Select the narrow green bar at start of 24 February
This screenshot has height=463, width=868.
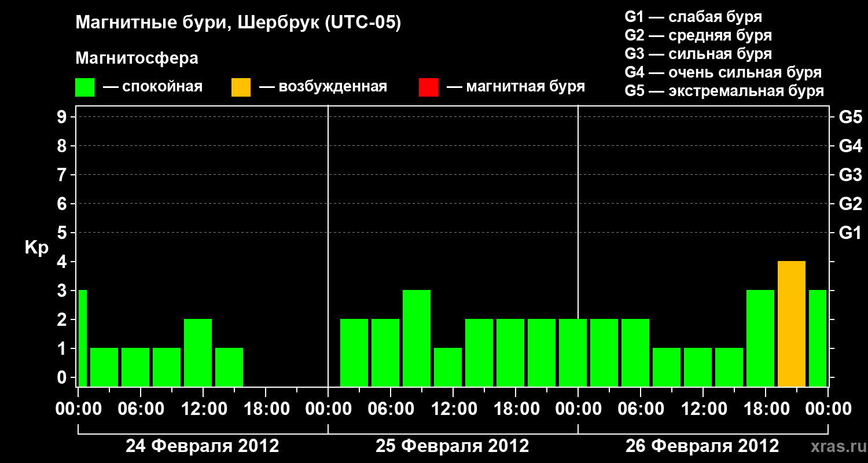(x=83, y=339)
